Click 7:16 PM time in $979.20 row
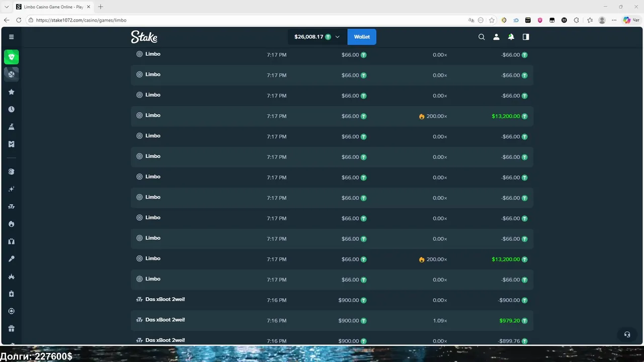The width and height of the screenshot is (644, 362). pyautogui.click(x=277, y=320)
